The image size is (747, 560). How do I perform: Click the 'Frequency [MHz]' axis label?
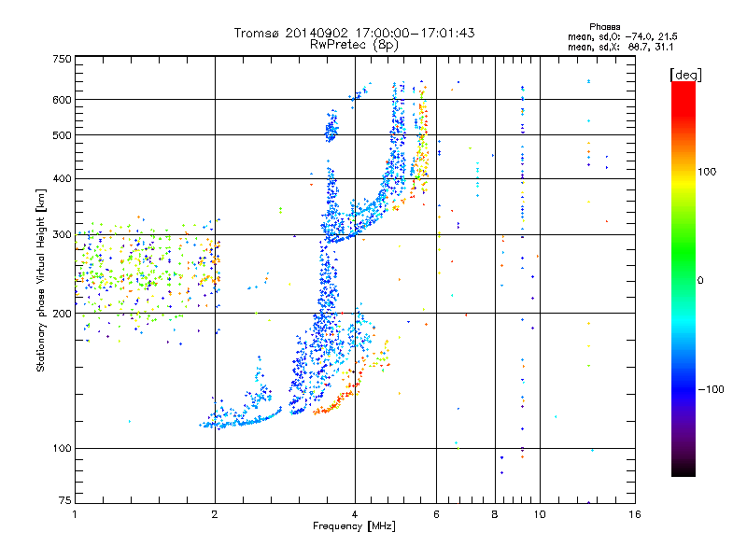click(x=354, y=526)
